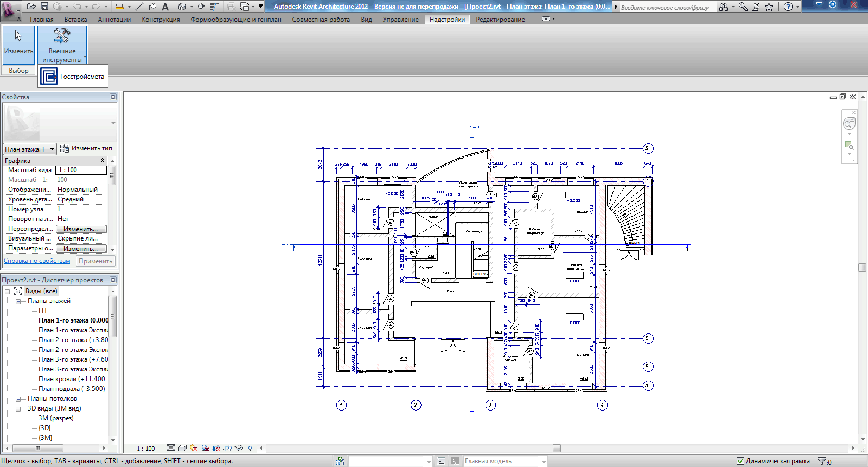Open the Конструкция ribbon tab
This screenshot has width=868, height=467.
click(x=161, y=20)
